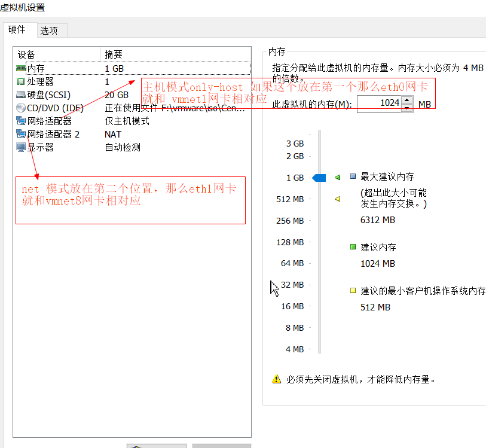
Task: Click the memory size field showing 1024
Action: [x=379, y=103]
